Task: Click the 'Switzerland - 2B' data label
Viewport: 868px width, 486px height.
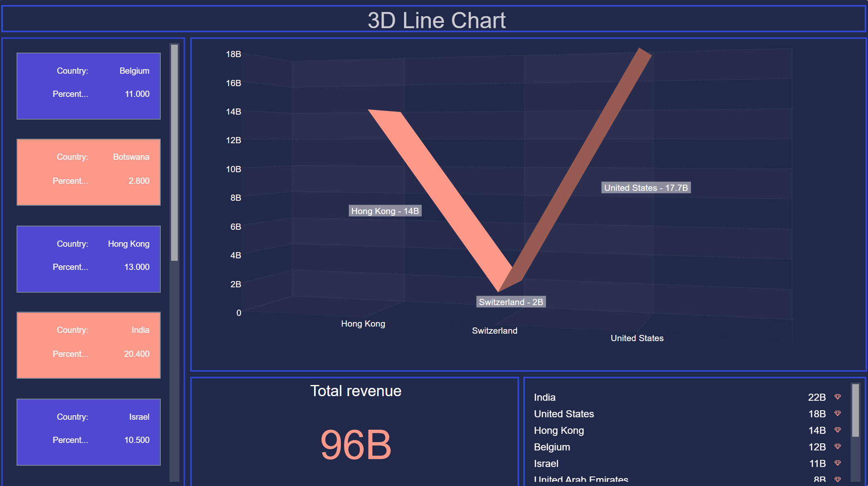Action: [511, 302]
